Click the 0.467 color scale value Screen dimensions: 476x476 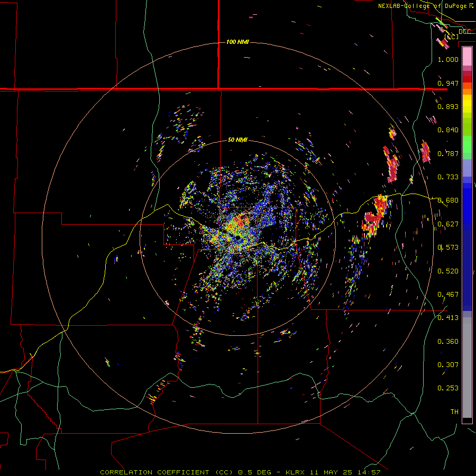click(448, 295)
